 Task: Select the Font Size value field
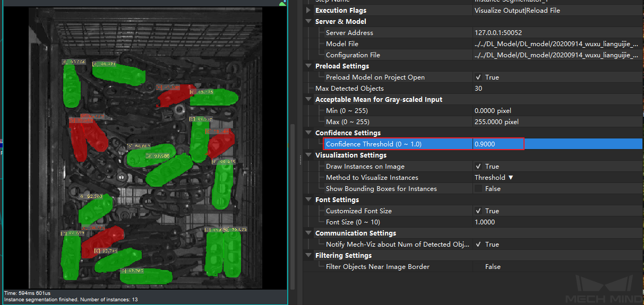[557, 222]
